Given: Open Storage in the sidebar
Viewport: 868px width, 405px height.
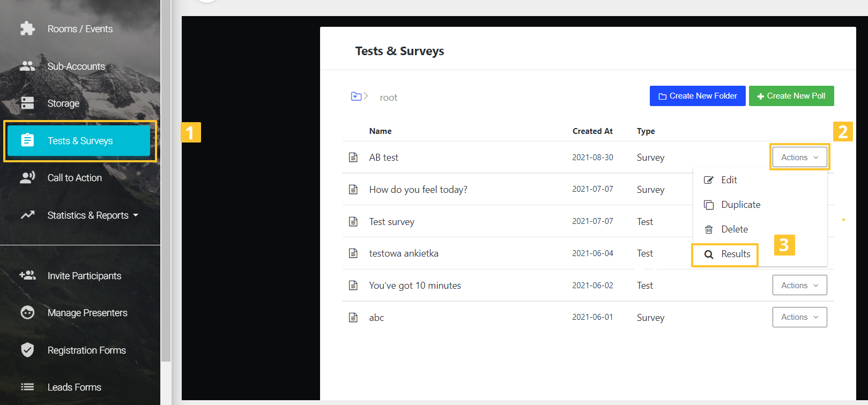Looking at the screenshot, I should tap(63, 103).
